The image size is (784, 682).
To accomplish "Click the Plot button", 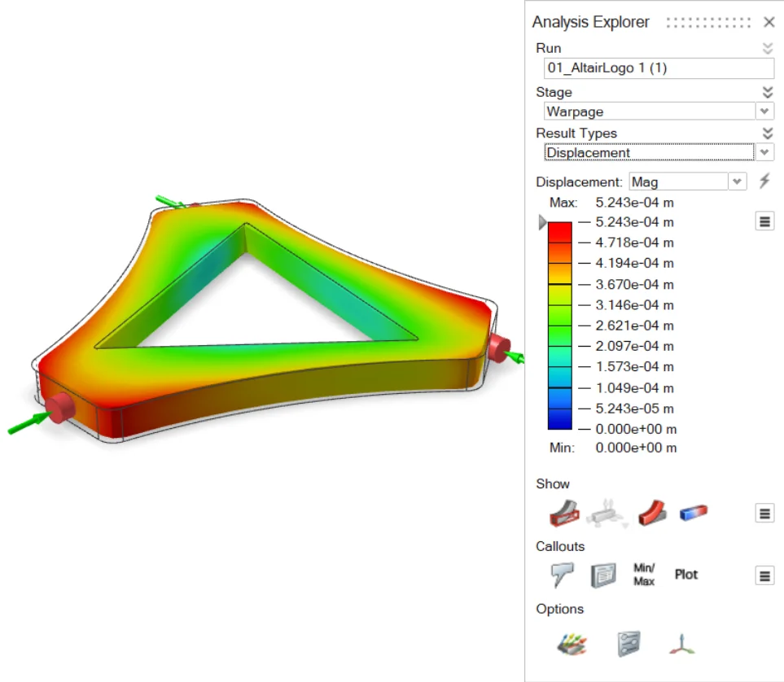I will tap(686, 575).
